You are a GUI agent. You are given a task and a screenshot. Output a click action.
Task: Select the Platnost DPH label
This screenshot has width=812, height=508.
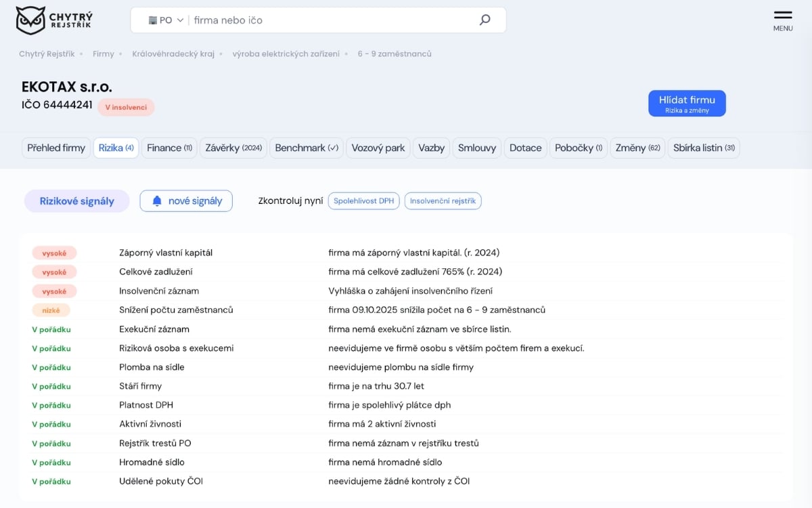coord(146,405)
